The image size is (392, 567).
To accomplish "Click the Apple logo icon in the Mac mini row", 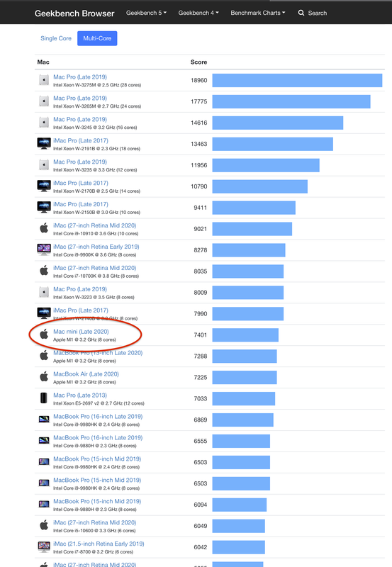I will (x=44, y=334).
